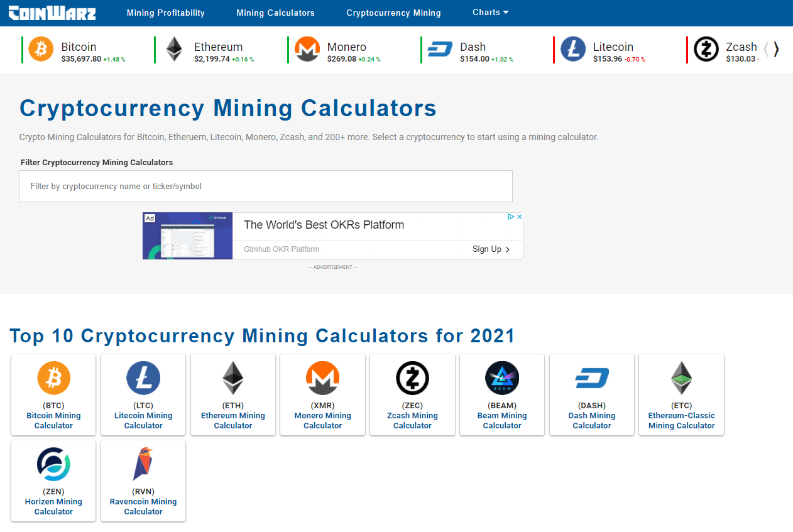Click the Zcash card icon

coord(413,378)
